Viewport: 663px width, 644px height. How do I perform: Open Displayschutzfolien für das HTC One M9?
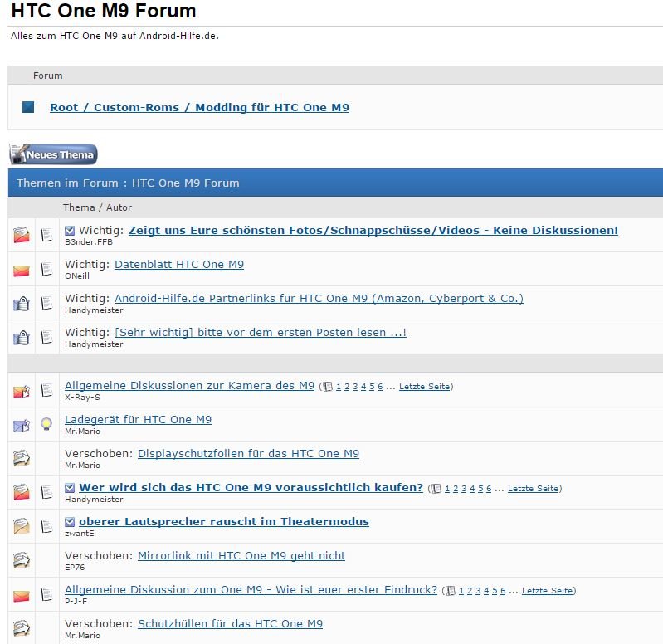click(x=248, y=454)
